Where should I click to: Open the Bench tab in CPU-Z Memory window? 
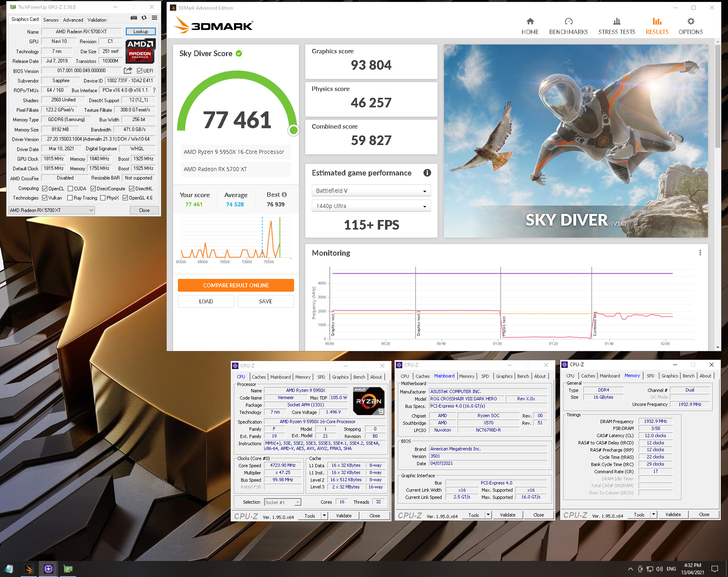[689, 376]
